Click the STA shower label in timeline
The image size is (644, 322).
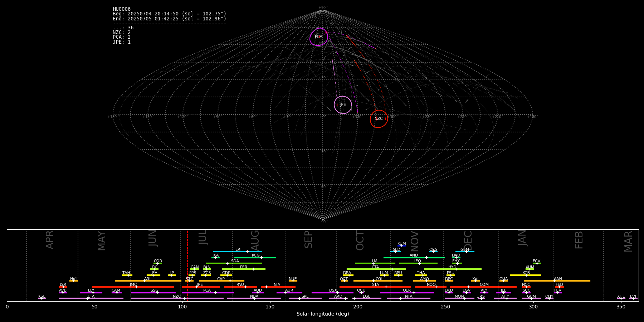pyautogui.click(x=376, y=285)
